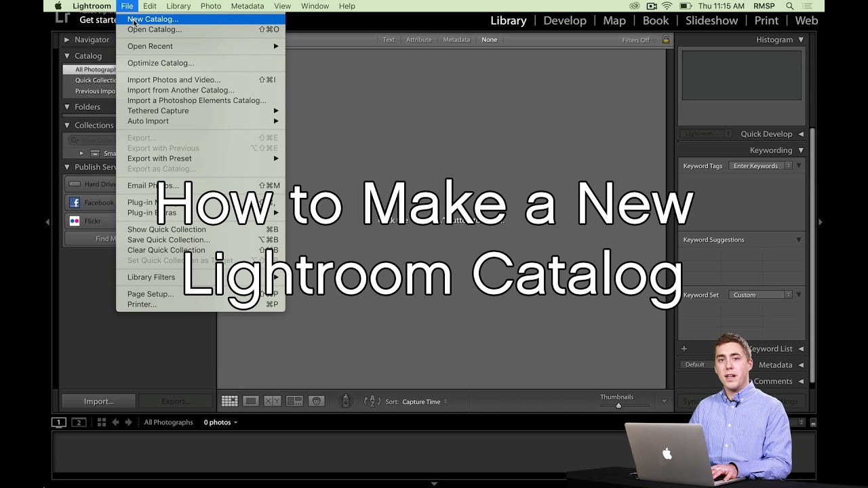The width and height of the screenshot is (868, 488).
Task: Select the Painter spray can tool
Action: tap(346, 401)
